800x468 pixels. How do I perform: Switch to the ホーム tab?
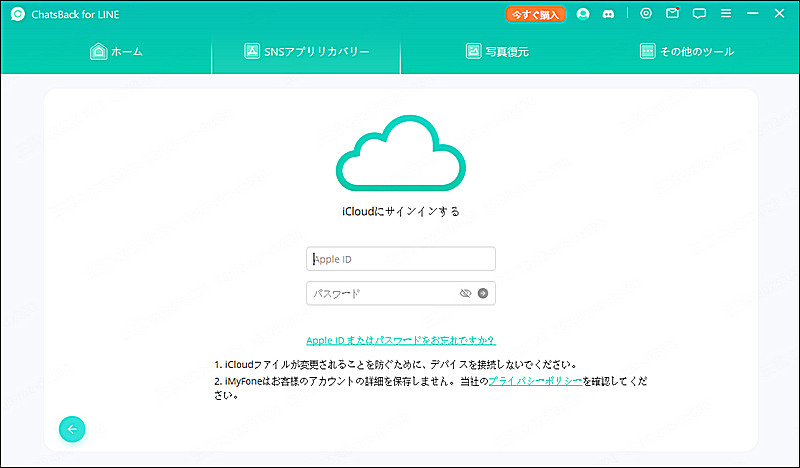116,51
